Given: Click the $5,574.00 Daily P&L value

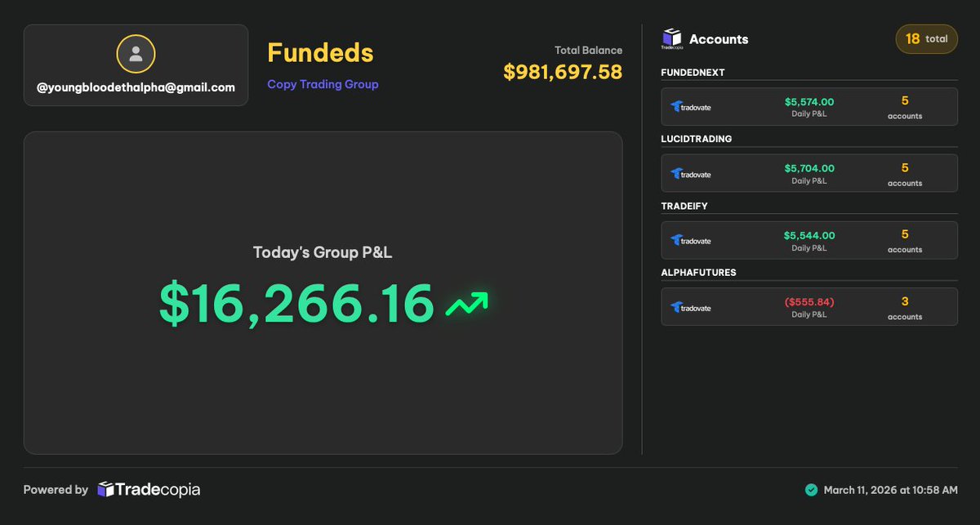Looking at the screenshot, I should click(809, 102).
